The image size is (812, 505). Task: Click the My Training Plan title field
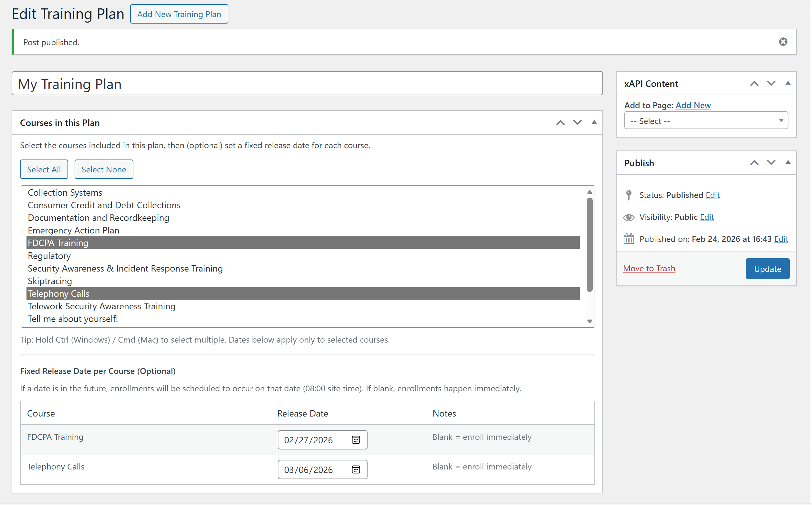click(307, 84)
